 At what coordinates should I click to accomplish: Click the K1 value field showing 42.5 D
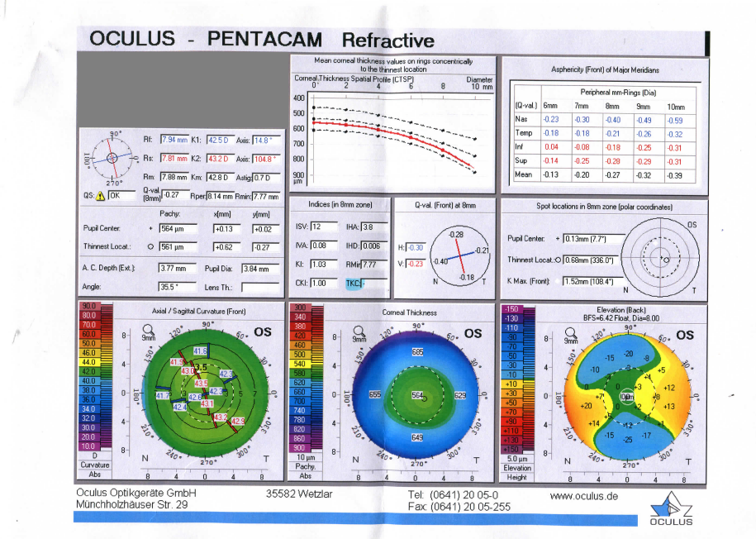[219, 140]
